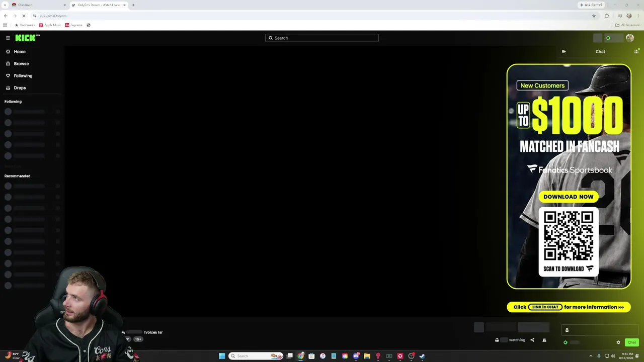This screenshot has height=362, width=644.
Task: Open iTunes music app from taskbar
Action: 323,356
